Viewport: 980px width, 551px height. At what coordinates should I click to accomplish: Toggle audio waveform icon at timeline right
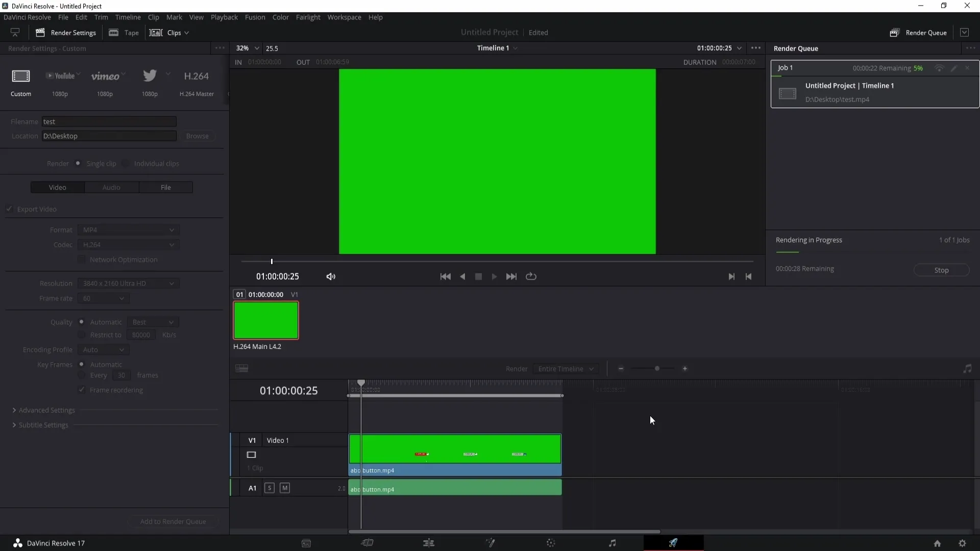967,368
